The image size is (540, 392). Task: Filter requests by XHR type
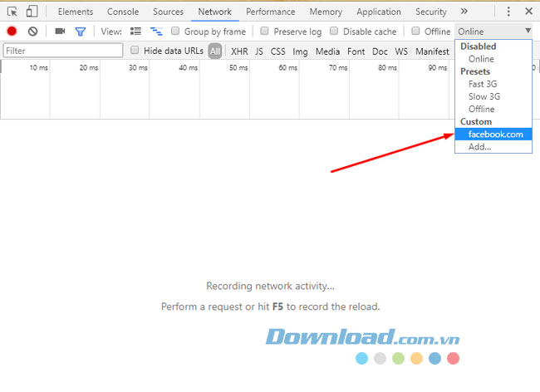pyautogui.click(x=239, y=51)
